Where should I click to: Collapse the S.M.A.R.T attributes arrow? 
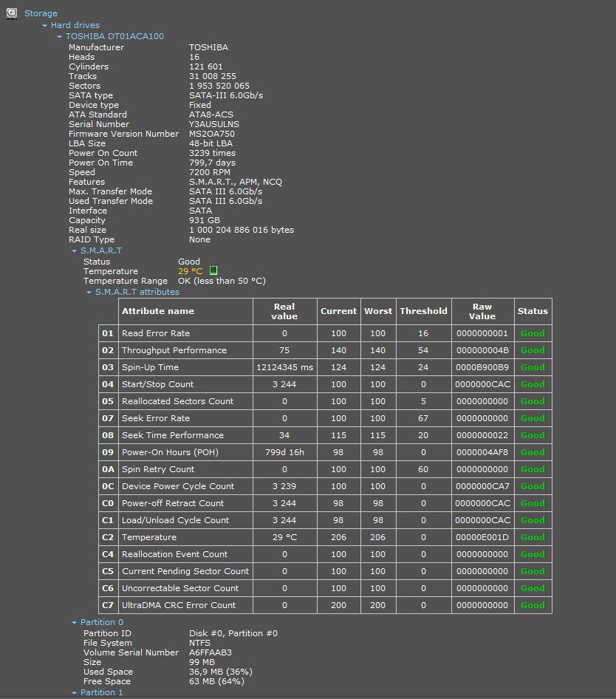coord(89,293)
